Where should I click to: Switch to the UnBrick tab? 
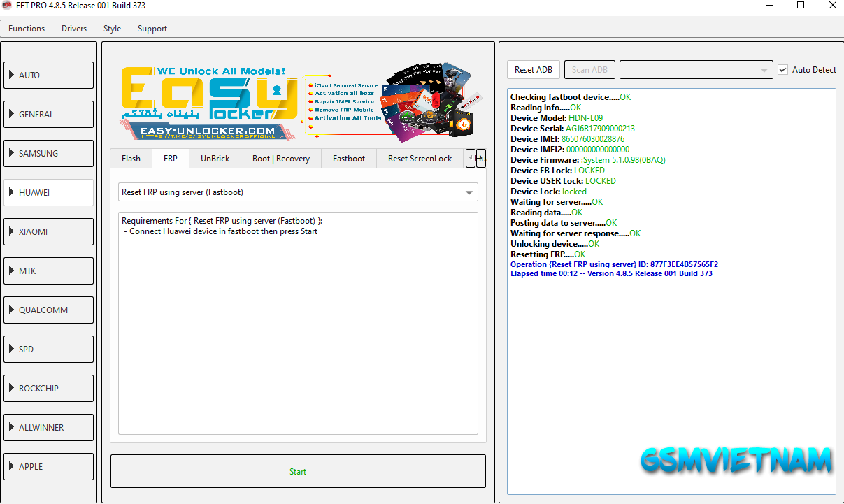coord(215,159)
